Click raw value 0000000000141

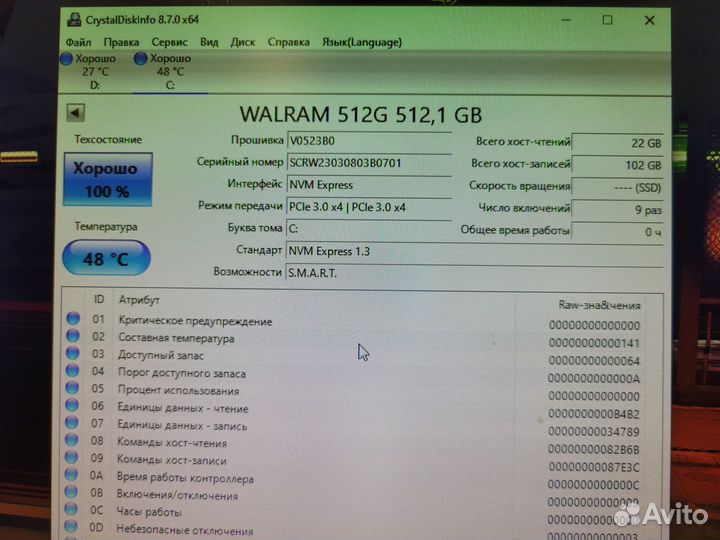click(x=594, y=343)
